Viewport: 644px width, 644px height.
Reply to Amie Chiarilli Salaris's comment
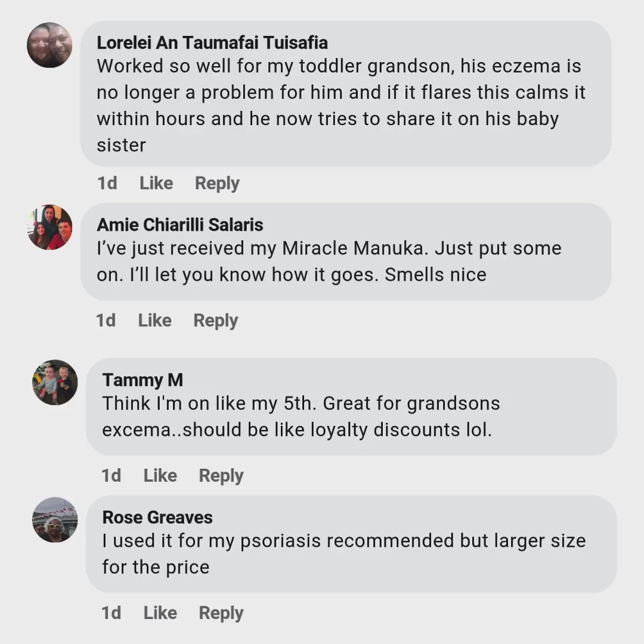[216, 321]
